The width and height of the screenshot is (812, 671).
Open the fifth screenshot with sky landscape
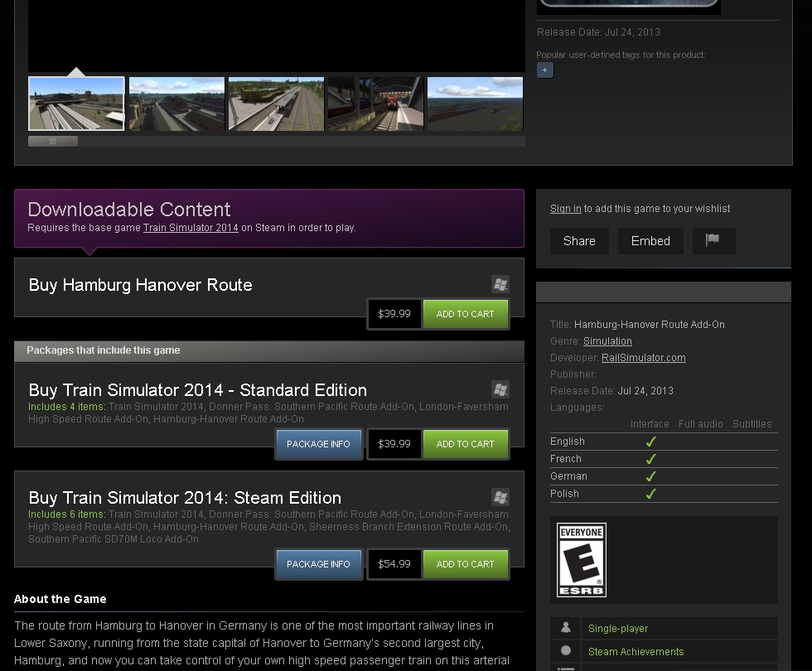pyautogui.click(x=475, y=104)
